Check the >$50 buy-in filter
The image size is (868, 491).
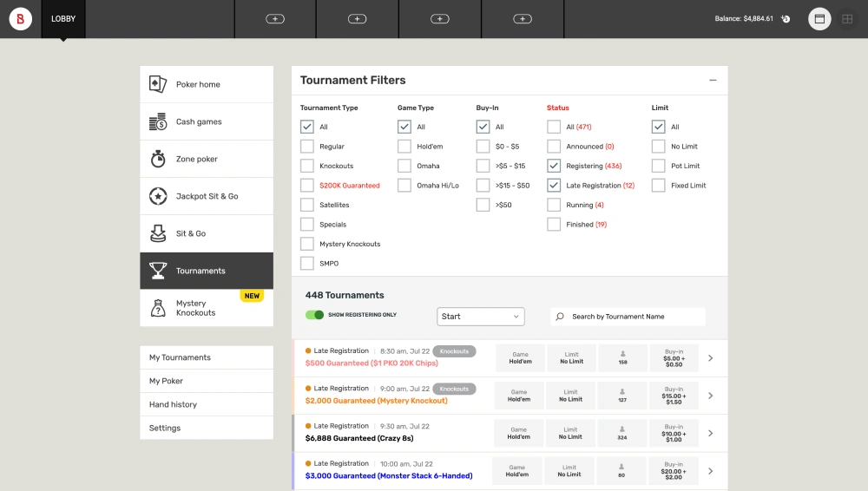point(483,205)
